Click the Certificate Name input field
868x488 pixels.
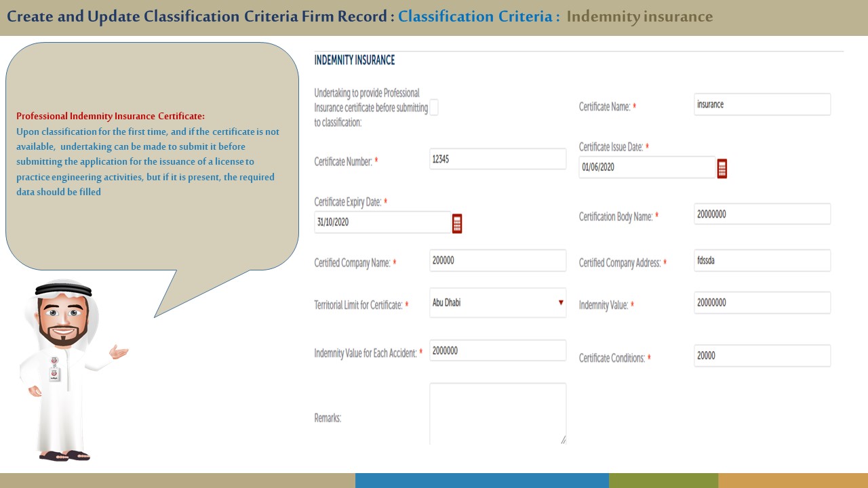click(x=762, y=104)
